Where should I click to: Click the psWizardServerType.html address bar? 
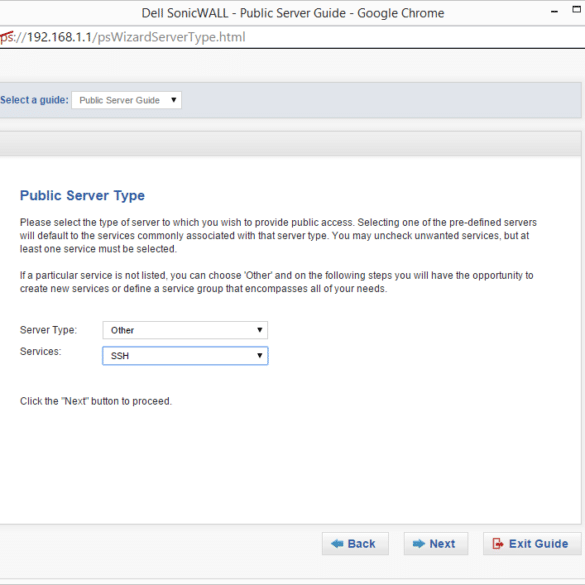292,37
